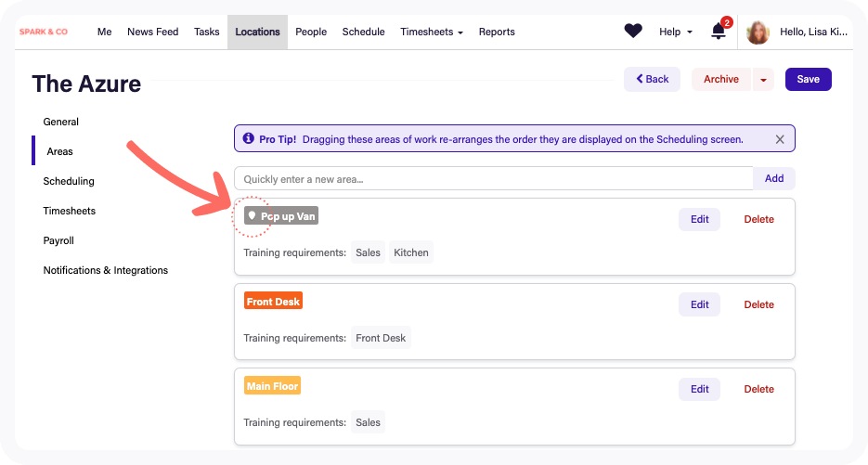Open the Schedule page
This screenshot has width=868, height=465.
(363, 32)
